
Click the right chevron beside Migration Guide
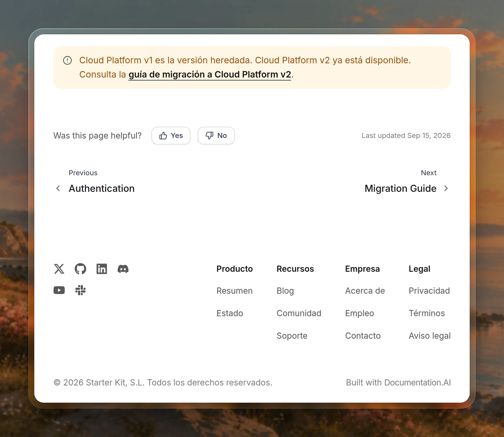446,188
